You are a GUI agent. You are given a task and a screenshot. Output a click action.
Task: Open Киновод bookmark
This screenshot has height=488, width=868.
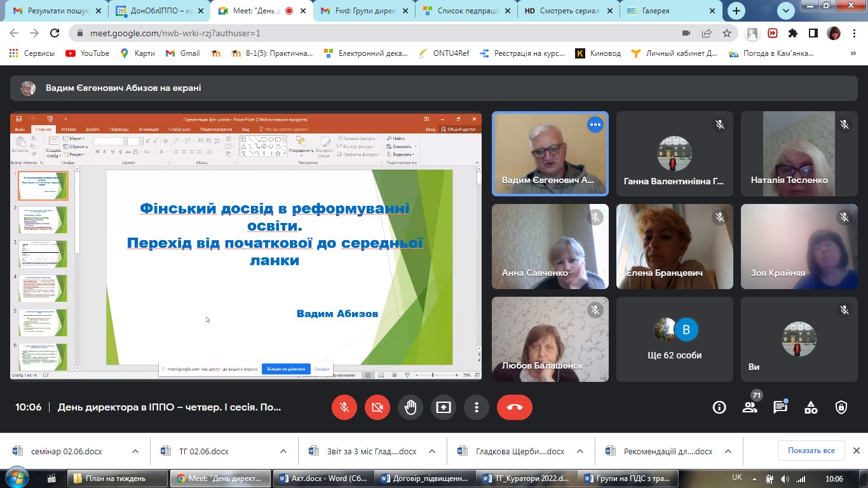[598, 53]
